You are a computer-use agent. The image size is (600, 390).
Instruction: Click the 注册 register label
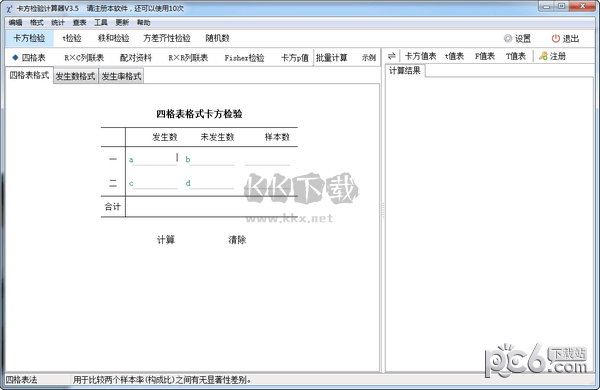coord(558,56)
